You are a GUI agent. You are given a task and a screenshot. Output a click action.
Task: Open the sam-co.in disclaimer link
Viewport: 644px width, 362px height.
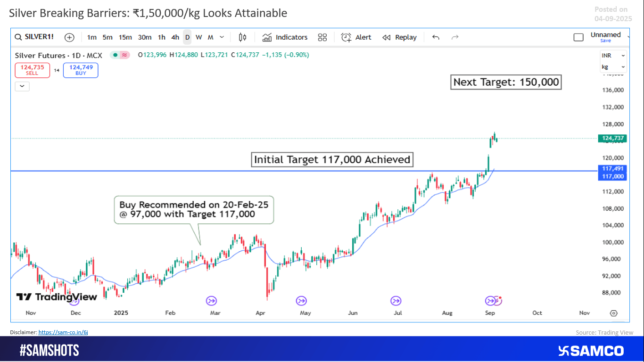[63, 332]
